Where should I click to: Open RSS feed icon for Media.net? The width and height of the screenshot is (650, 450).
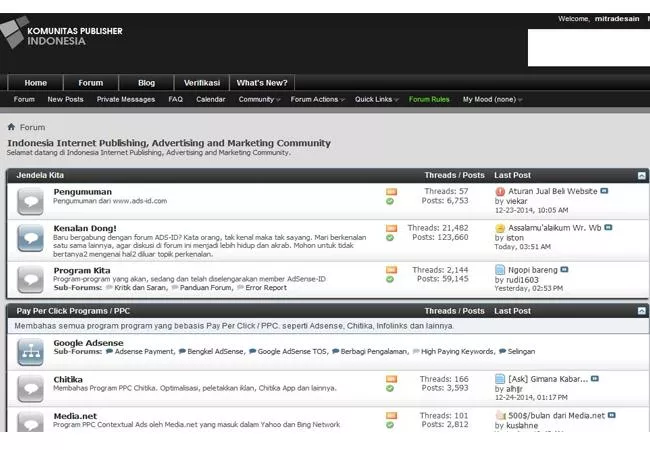[391, 416]
